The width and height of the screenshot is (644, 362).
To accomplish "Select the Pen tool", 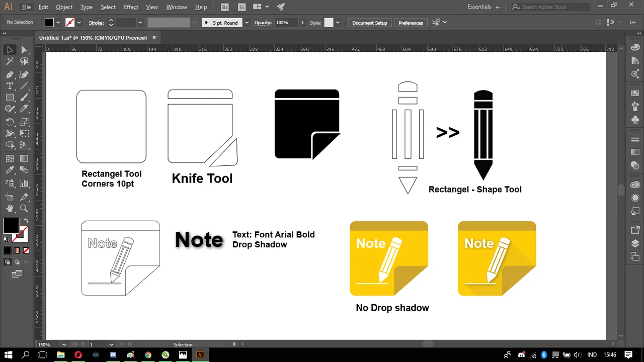I will pyautogui.click(x=10, y=74).
